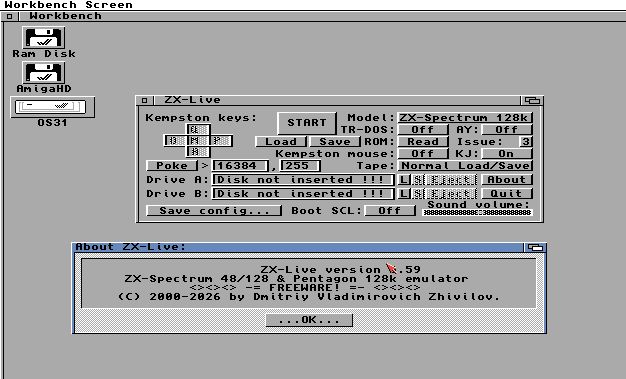Viewport: 626px width, 379px height.
Task: Click the copyright line by Dmitriy Zhivilov
Action: tap(309, 297)
